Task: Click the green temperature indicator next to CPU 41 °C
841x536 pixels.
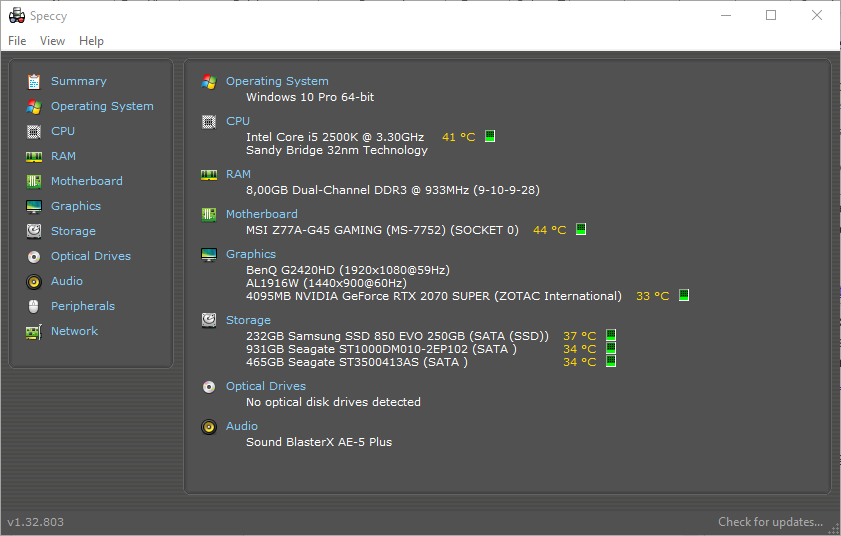Action: coord(490,136)
